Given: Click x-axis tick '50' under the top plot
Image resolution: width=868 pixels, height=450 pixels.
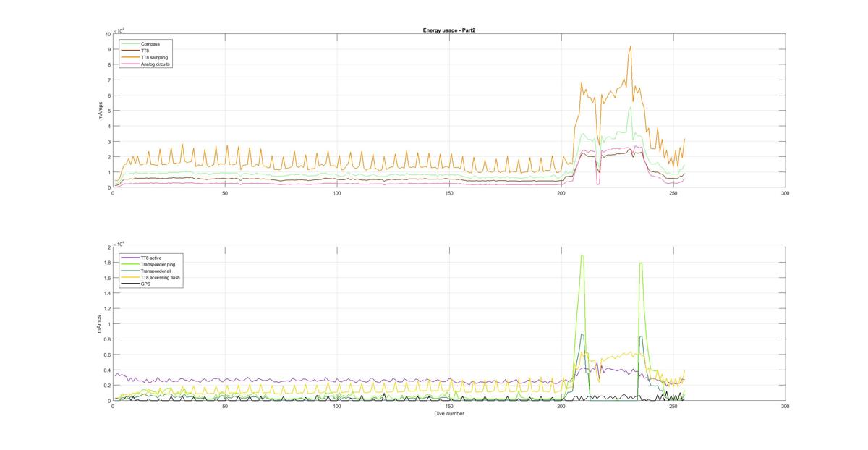Looking at the screenshot, I should coord(225,193).
